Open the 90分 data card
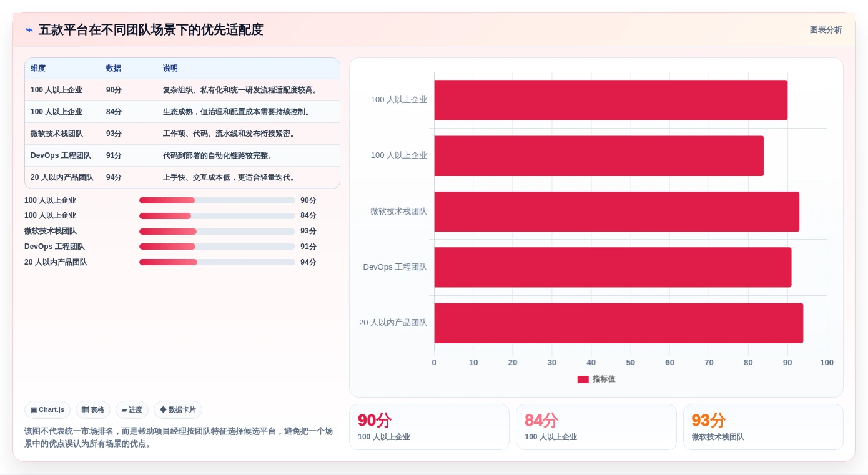 (430, 427)
